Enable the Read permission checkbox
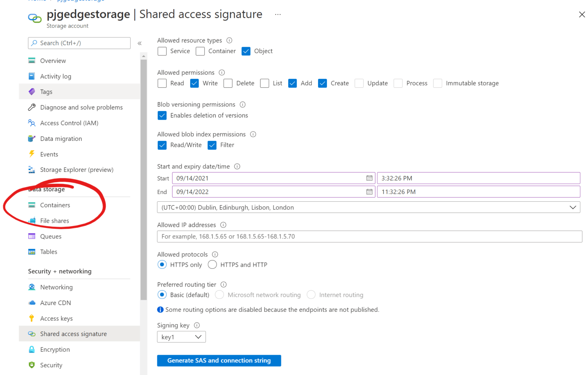 pos(162,83)
